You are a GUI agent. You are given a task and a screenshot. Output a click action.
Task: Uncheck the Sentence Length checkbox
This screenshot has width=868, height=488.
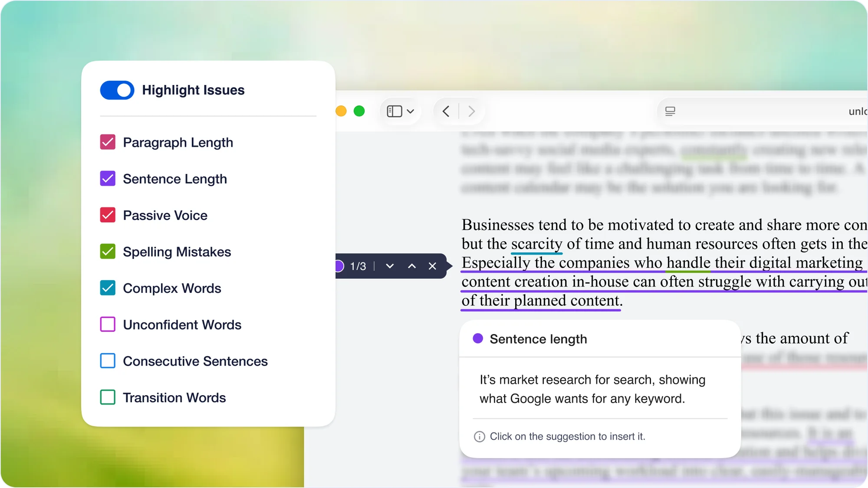click(x=108, y=179)
